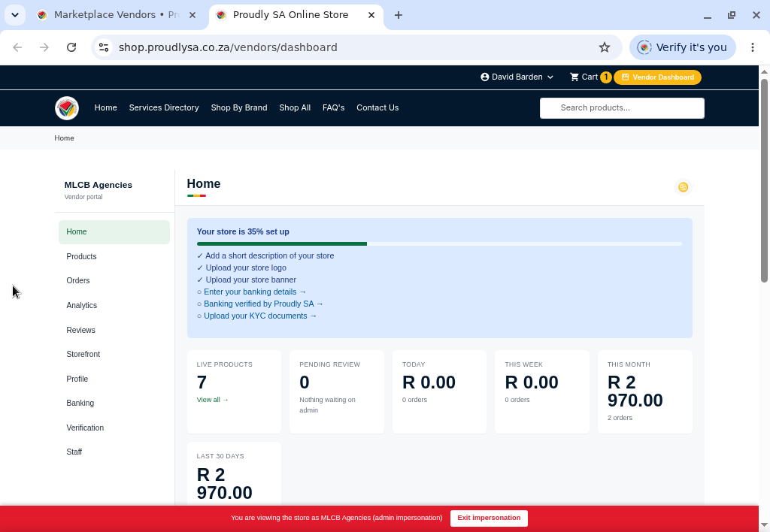Expand the tab search dropdown arrow
Image resolution: width=770 pixels, height=532 pixels.
[x=15, y=15]
